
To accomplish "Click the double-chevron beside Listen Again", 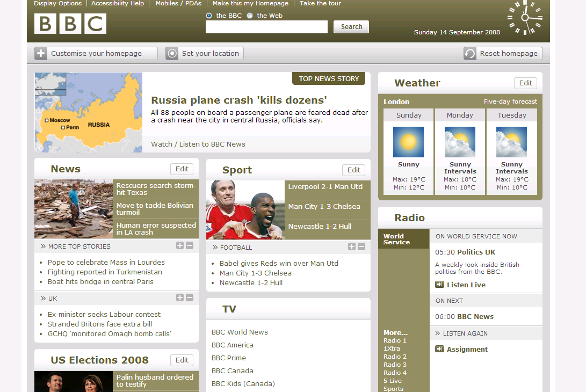I will [438, 333].
